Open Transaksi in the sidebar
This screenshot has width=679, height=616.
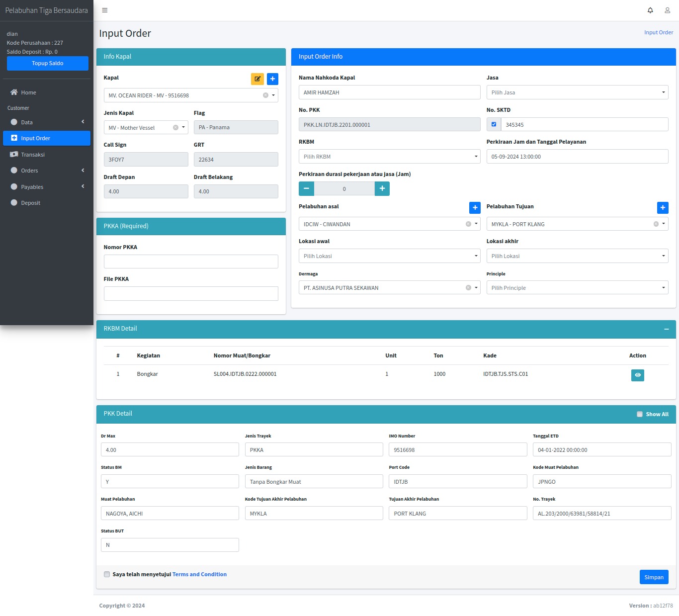pyautogui.click(x=33, y=155)
